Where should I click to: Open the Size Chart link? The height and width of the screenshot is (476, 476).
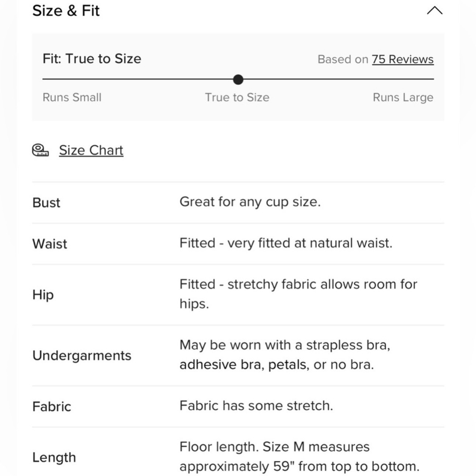[91, 150]
